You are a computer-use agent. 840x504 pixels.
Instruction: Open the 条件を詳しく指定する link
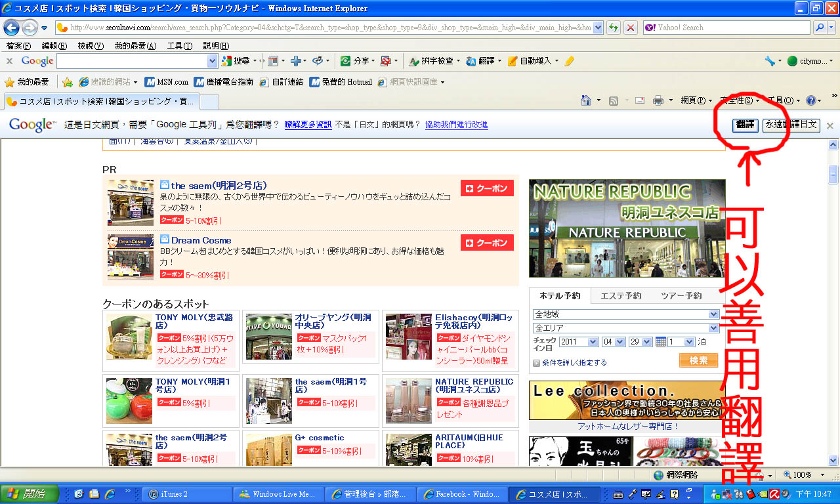point(574,362)
